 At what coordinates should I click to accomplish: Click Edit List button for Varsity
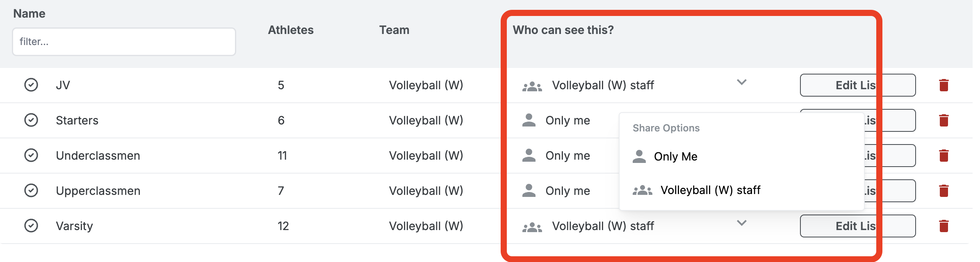857,226
